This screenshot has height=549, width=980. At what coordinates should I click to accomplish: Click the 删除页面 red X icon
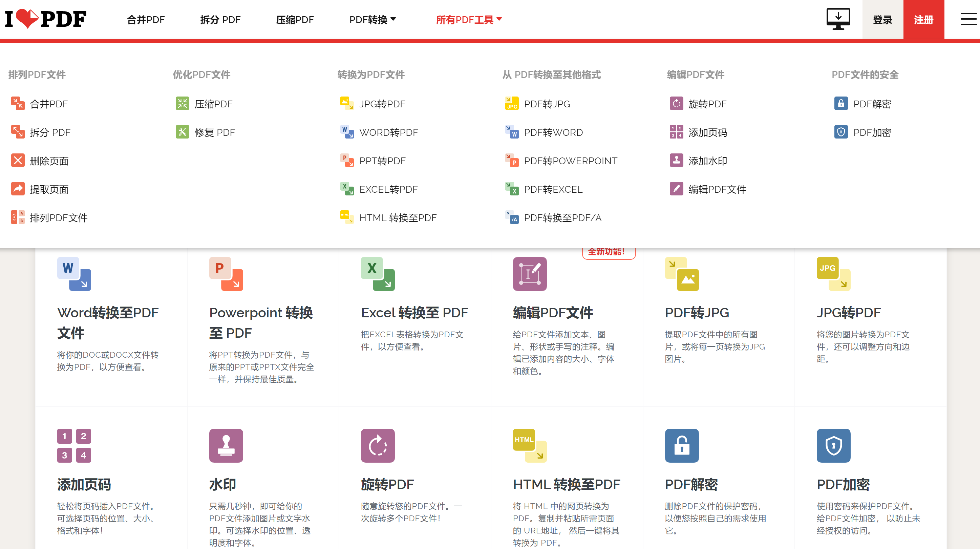[x=18, y=161]
